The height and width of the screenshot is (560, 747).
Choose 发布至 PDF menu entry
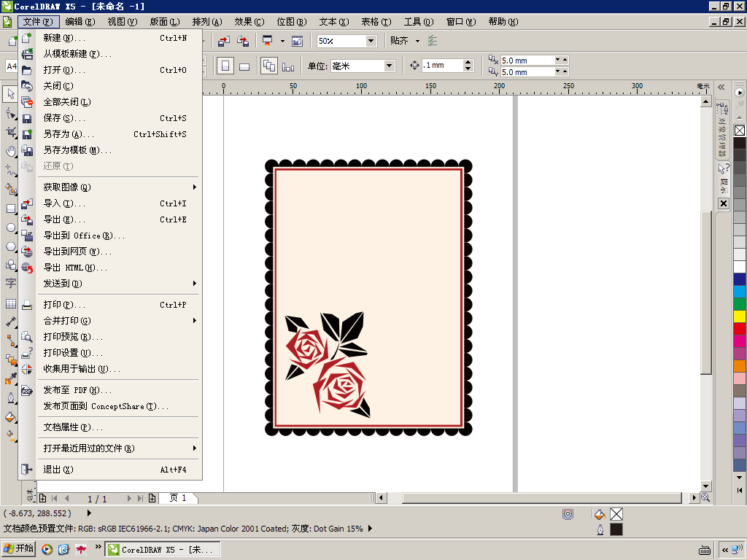pyautogui.click(x=109, y=390)
